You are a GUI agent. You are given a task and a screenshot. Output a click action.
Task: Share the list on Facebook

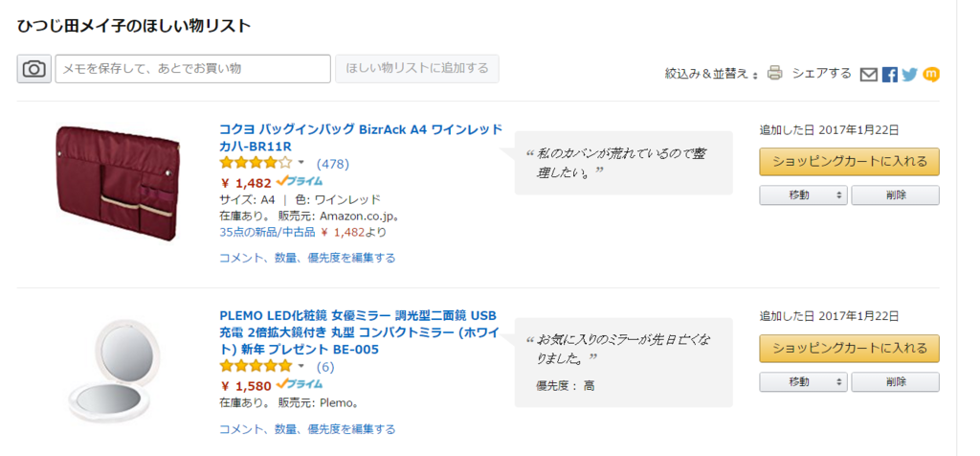tap(890, 75)
